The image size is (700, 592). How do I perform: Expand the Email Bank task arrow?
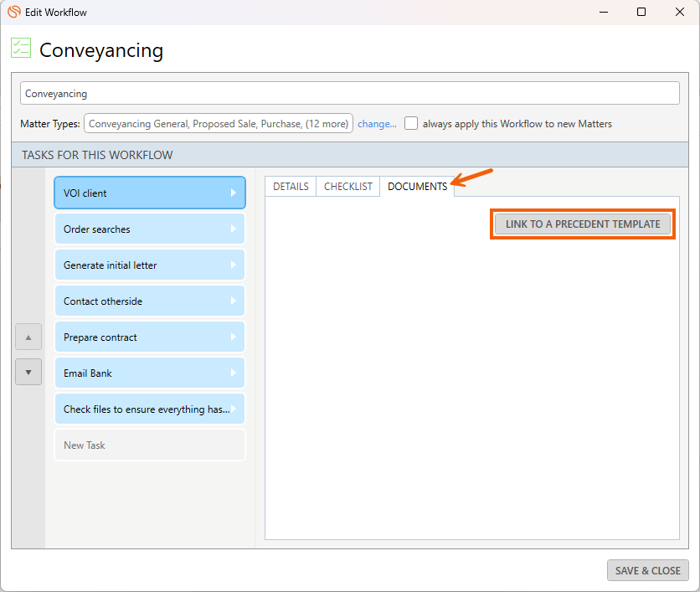(234, 373)
